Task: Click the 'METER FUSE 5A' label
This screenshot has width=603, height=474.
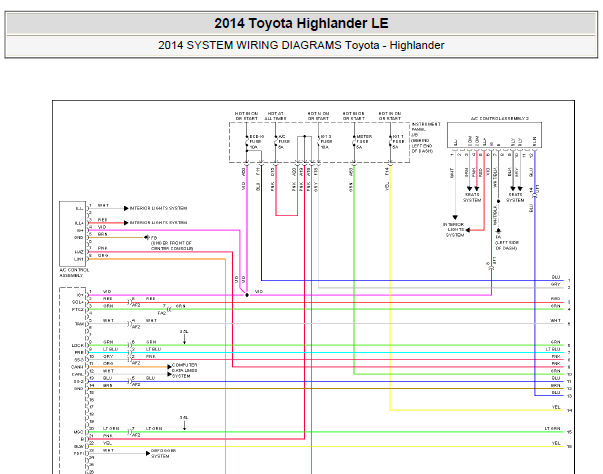Action: tap(363, 142)
